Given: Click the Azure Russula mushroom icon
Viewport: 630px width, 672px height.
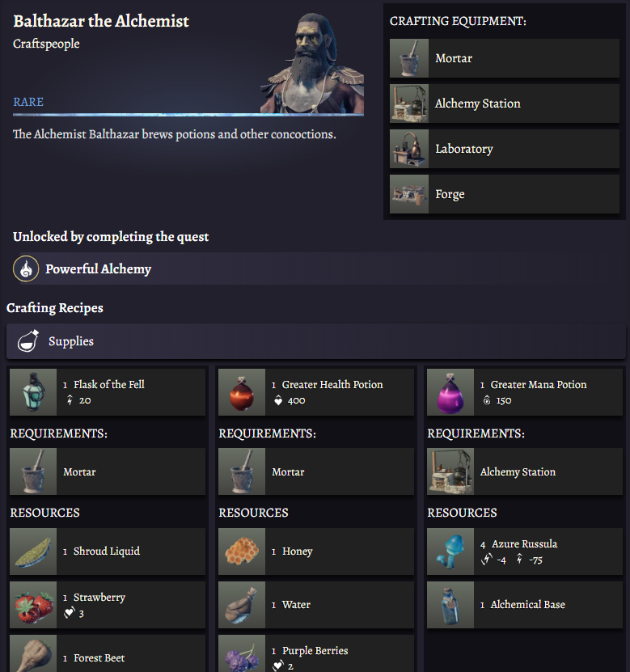Looking at the screenshot, I should (x=450, y=552).
